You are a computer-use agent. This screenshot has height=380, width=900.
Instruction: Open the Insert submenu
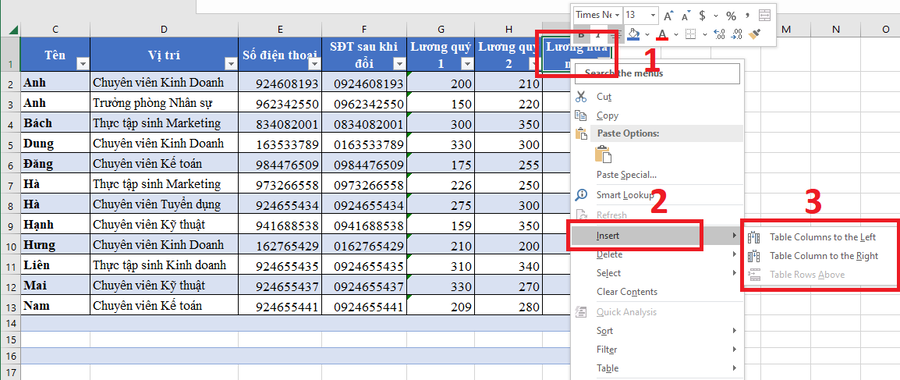658,235
